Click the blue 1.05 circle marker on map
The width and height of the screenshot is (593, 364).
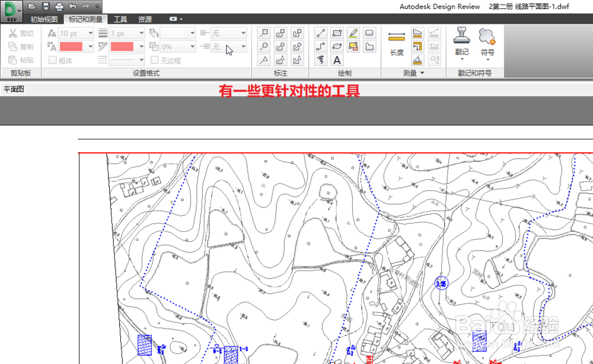pos(441,283)
